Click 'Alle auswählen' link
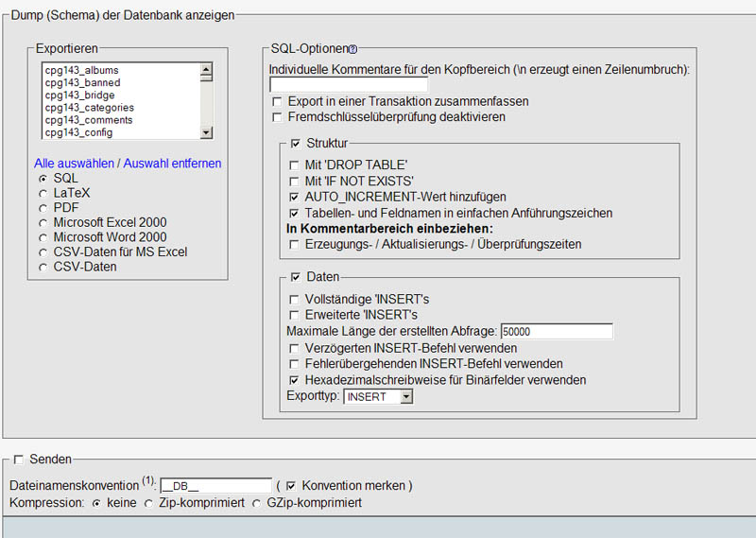 (x=74, y=163)
